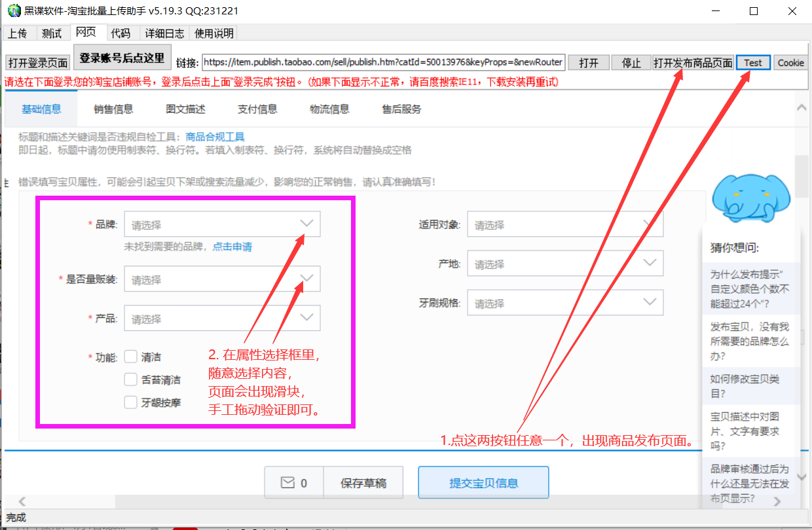Check the 舌苔清洁 checkbox
812x530 pixels.
(131, 380)
